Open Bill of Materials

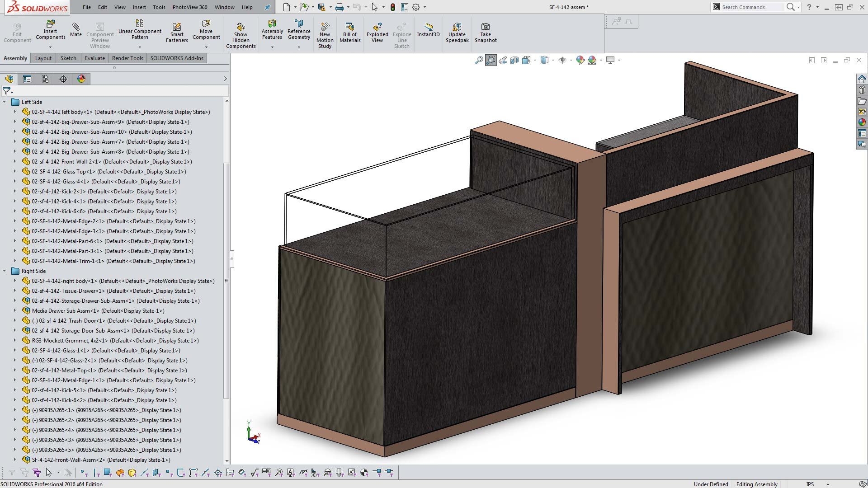(350, 33)
